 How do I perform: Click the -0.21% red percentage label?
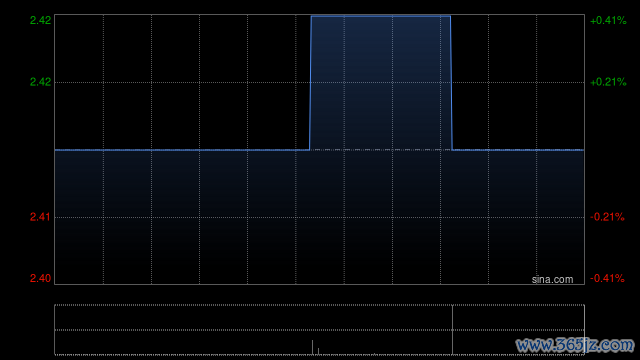[x=607, y=217]
